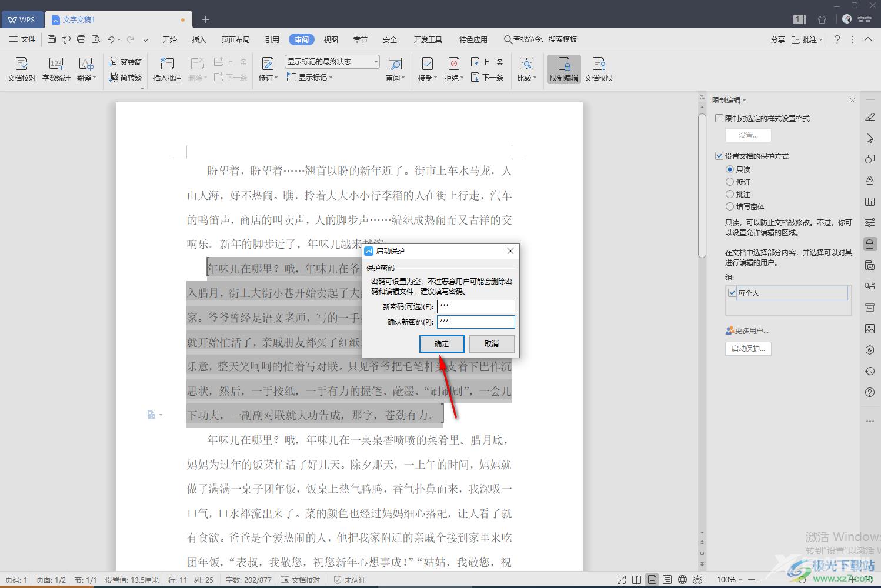Expand the 限制编辑 panel title dropdown
This screenshot has width=881, height=588.
click(744, 101)
